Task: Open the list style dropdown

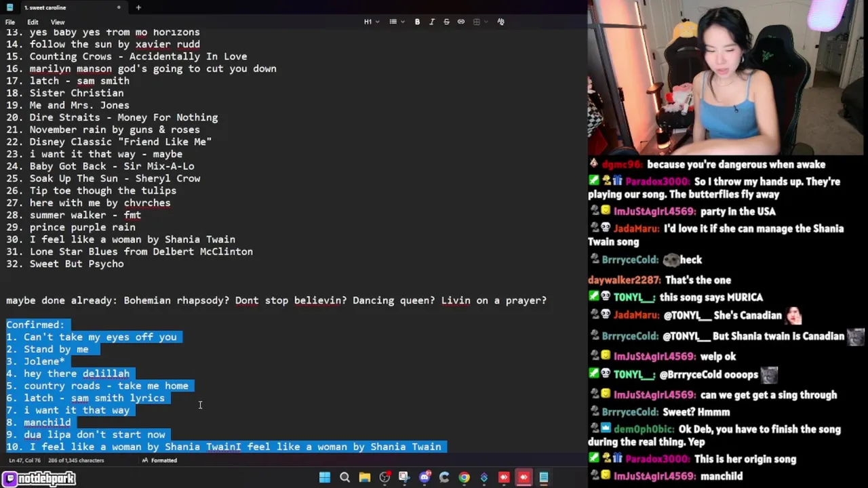Action: [x=396, y=22]
